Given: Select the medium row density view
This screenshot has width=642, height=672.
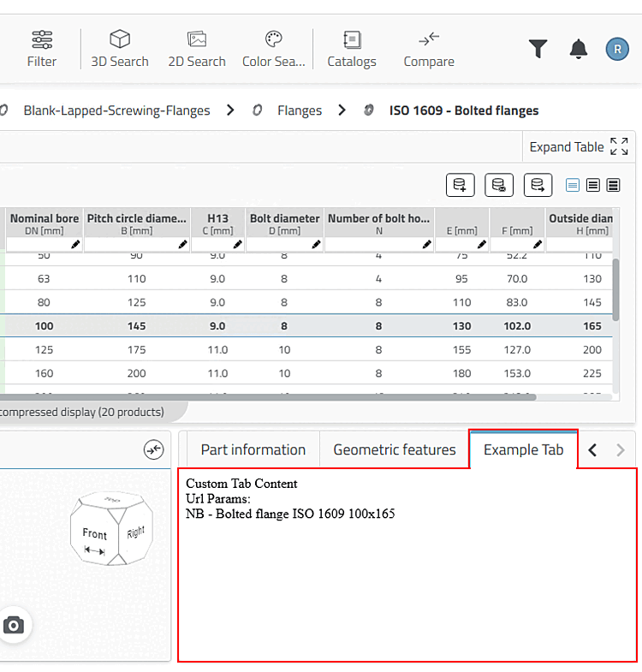Looking at the screenshot, I should [x=593, y=185].
